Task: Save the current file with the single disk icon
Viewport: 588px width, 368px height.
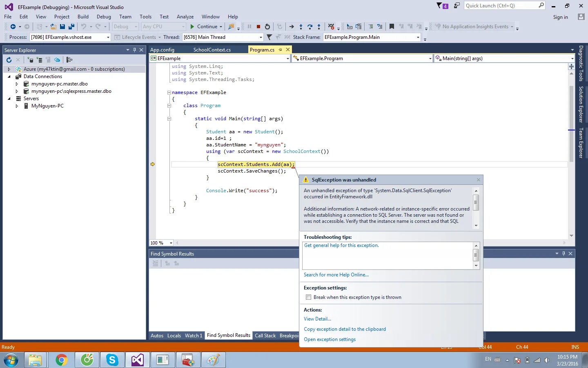Action: (x=62, y=27)
